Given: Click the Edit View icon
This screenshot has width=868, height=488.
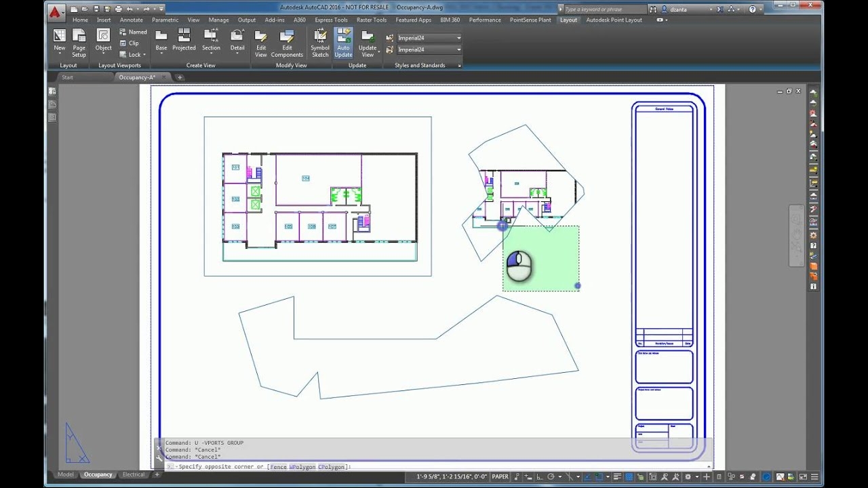Looking at the screenshot, I should tap(260, 40).
